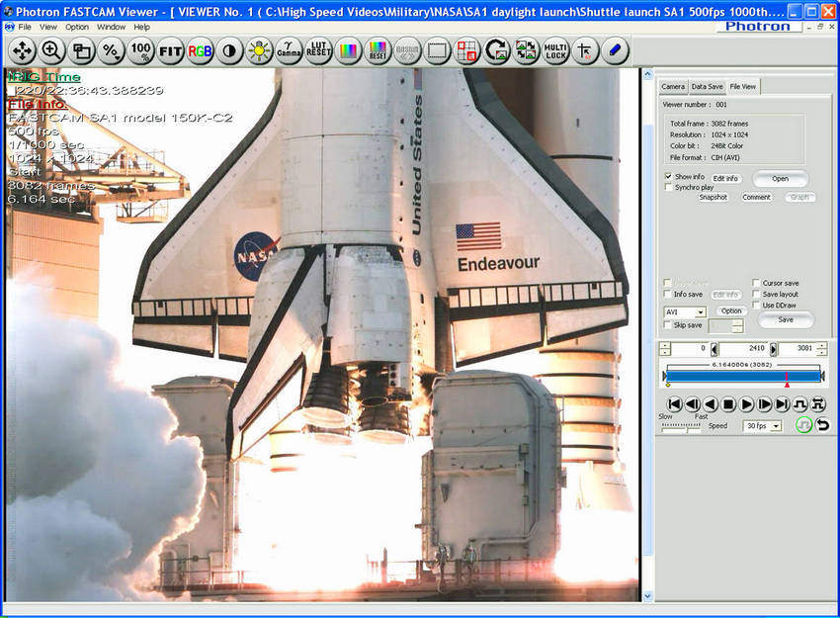Adjust brightness with the lightbulb icon
The width and height of the screenshot is (840, 618).
pyautogui.click(x=259, y=51)
